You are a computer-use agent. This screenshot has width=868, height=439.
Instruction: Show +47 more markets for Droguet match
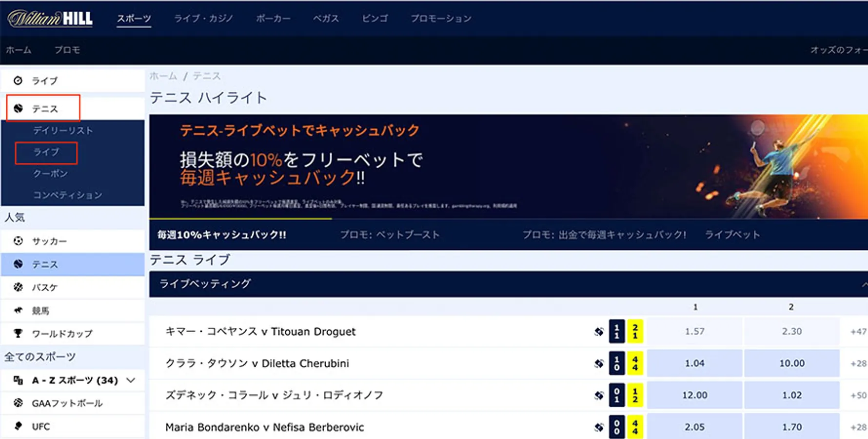[858, 332]
